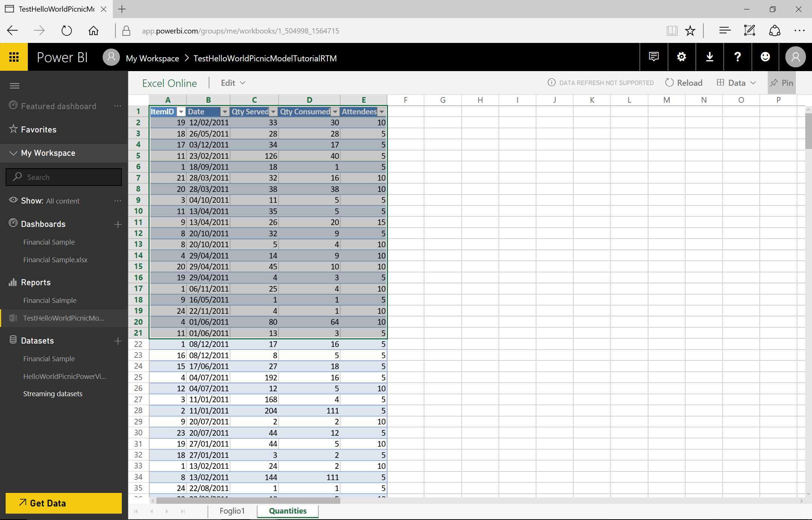The width and height of the screenshot is (812, 520).
Task: Click the download icon in the top bar
Action: point(709,57)
